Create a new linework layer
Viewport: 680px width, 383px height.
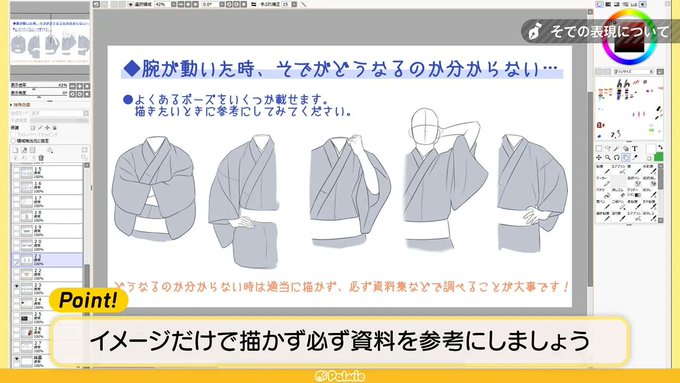[x=24, y=150]
